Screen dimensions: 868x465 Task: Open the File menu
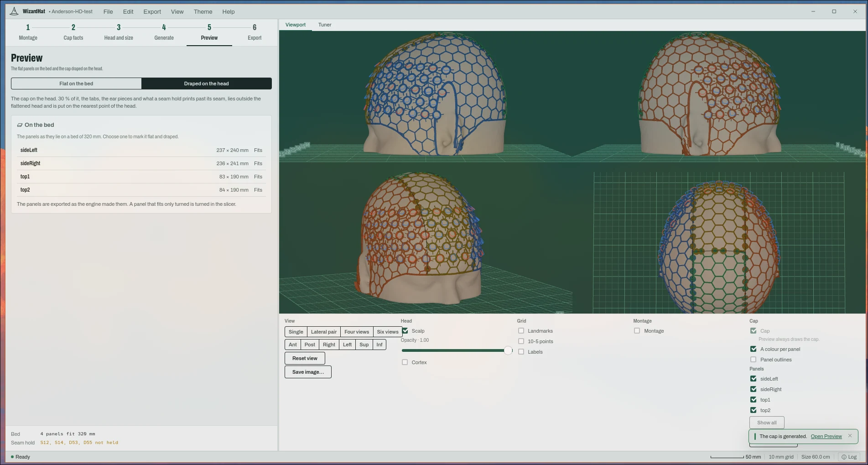click(108, 11)
